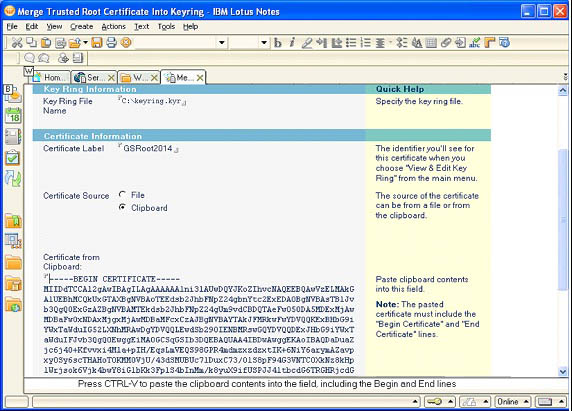The image size is (572, 411).
Task: Expand the message area arrow in the status bar
Action: pyautogui.click(x=415, y=402)
